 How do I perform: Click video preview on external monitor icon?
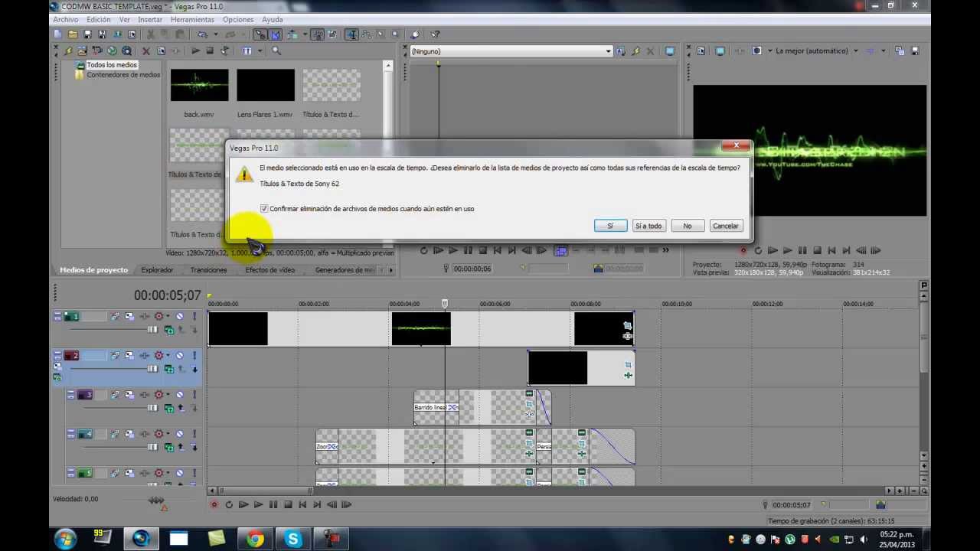(x=720, y=51)
